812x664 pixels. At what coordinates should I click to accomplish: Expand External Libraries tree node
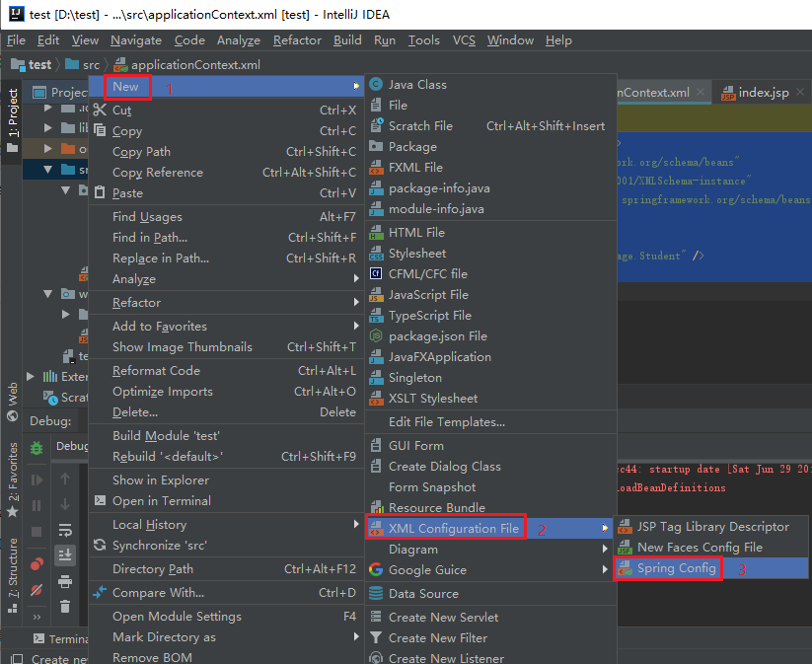(x=31, y=377)
